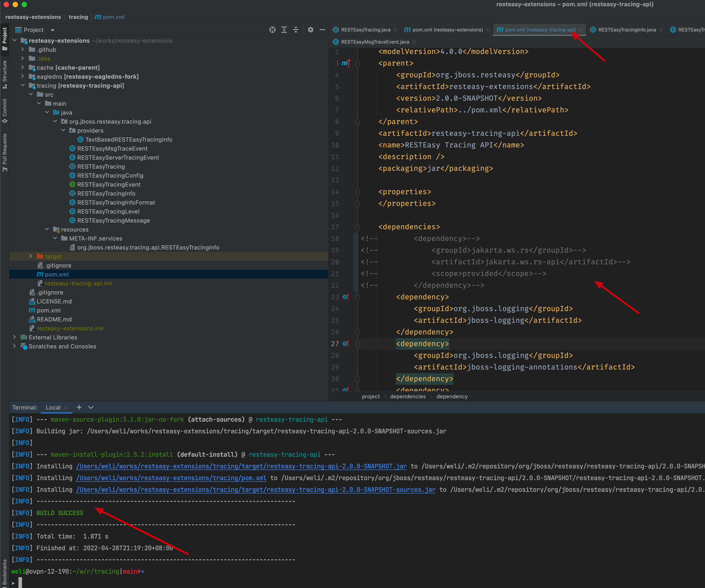The height and width of the screenshot is (588, 705).
Task: Close the Local terminal session
Action: [x=66, y=408]
